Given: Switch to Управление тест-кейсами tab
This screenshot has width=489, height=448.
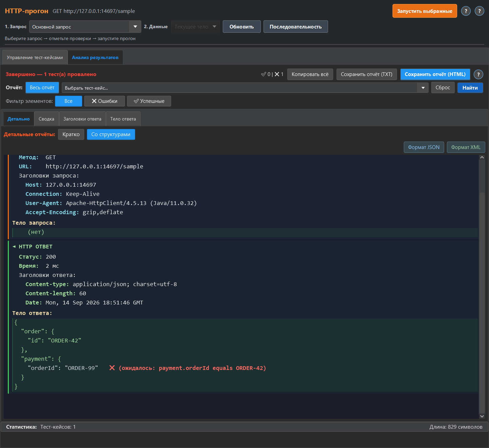Looking at the screenshot, I should (x=35, y=57).
